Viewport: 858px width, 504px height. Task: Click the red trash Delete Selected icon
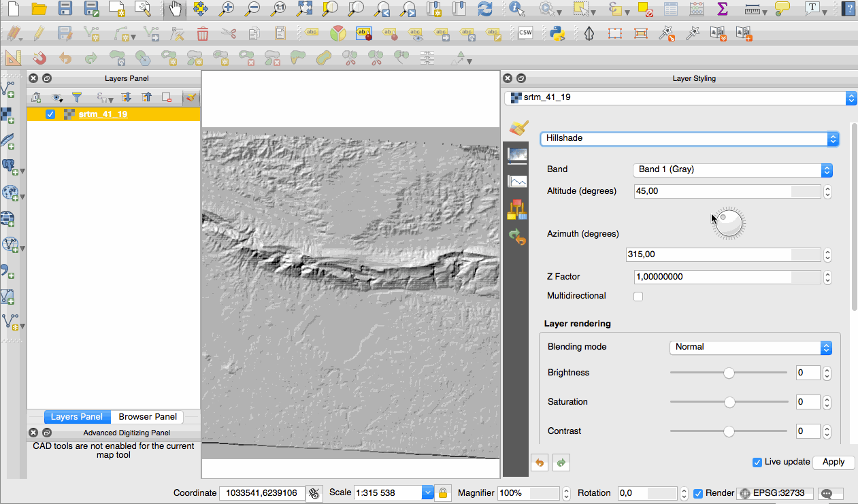pos(202,33)
